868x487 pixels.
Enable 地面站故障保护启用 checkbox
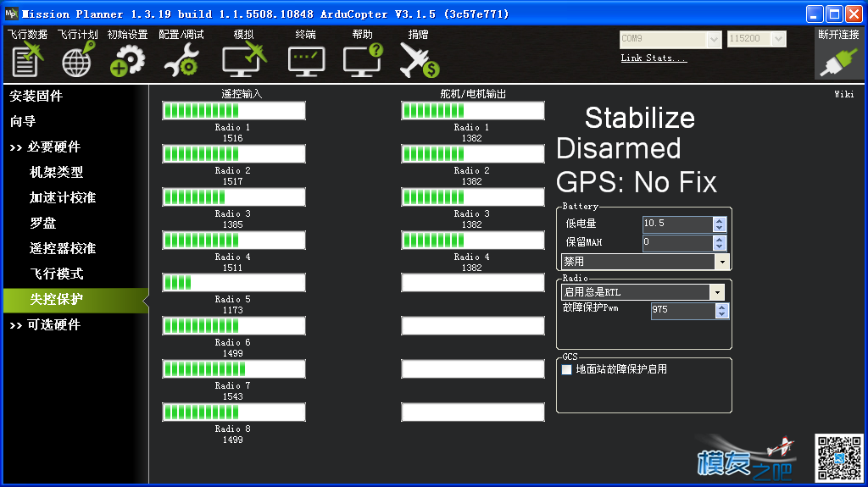pyautogui.click(x=566, y=369)
